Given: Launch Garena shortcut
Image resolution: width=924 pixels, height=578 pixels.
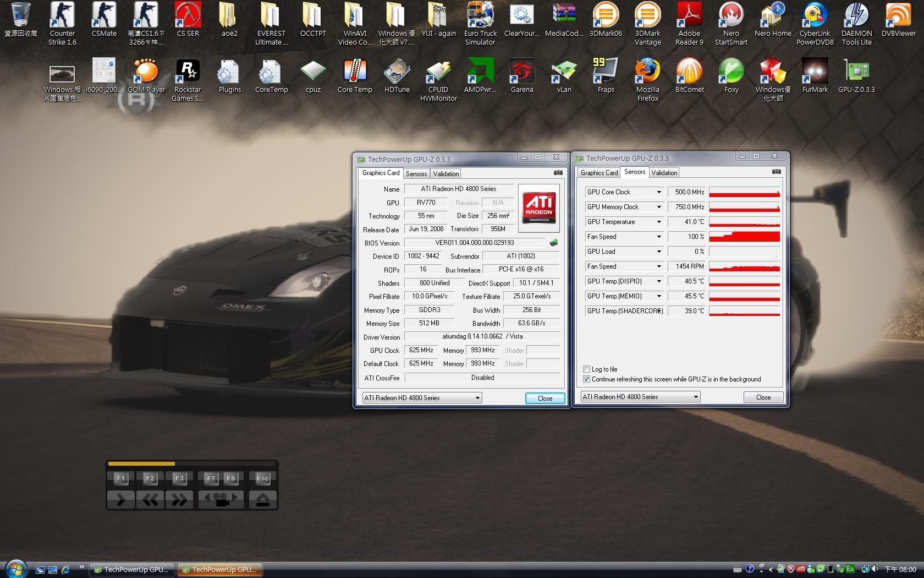Looking at the screenshot, I should coord(522,75).
